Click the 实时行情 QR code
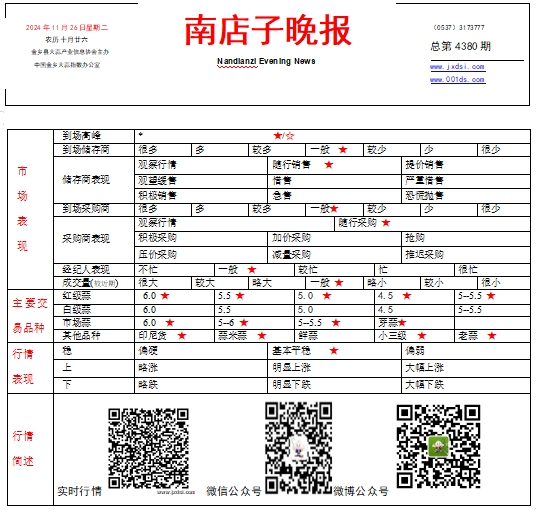Image resolution: width=536 pixels, height=510 pixels. pos(149,448)
